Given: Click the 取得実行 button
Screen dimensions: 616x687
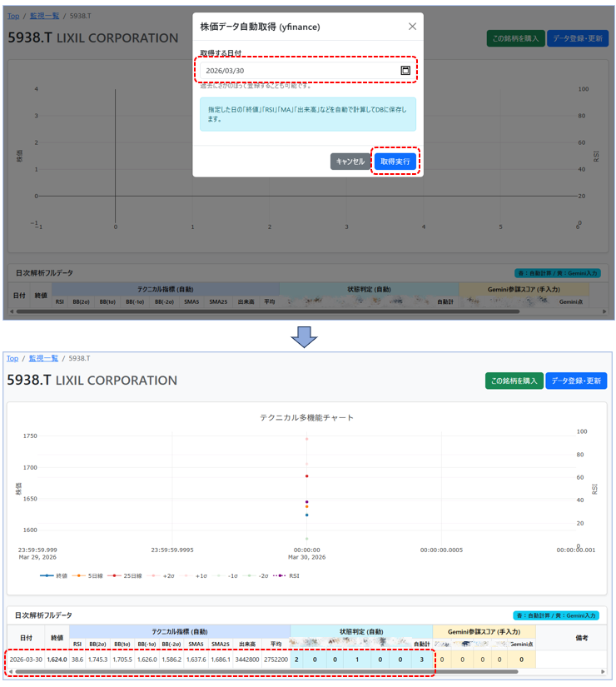Looking at the screenshot, I should [x=395, y=162].
